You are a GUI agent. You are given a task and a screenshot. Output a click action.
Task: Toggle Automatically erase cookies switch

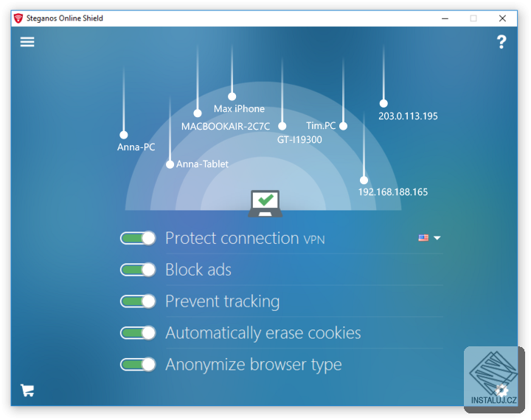[138, 332]
